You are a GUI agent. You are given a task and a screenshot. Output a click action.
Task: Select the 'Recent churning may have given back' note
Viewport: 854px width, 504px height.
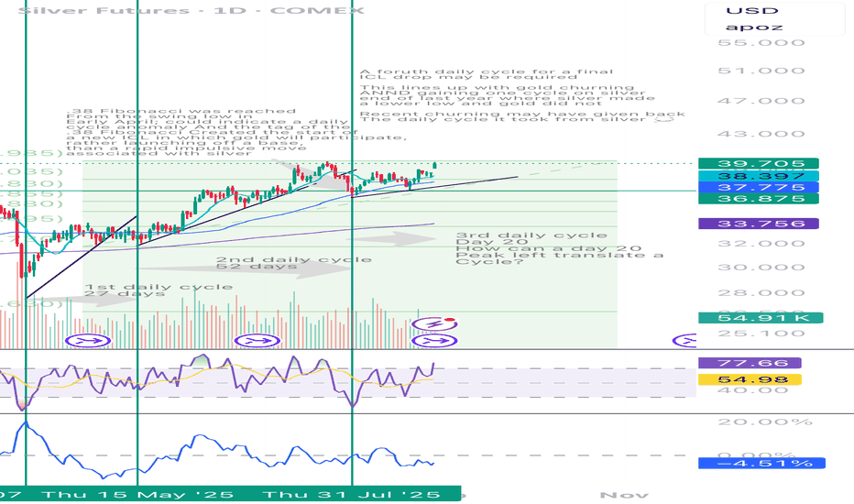(x=522, y=116)
